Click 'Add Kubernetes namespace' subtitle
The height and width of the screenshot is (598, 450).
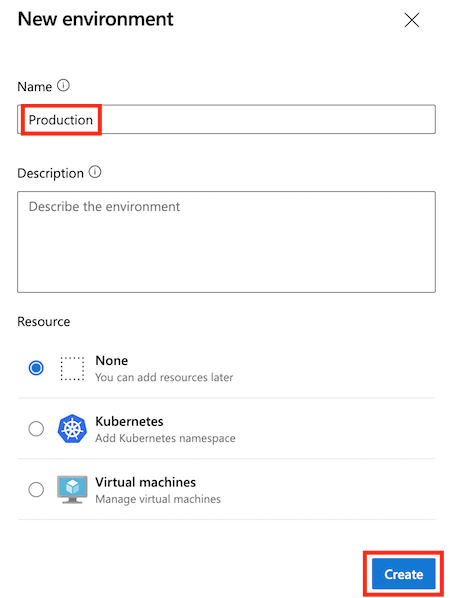click(165, 438)
